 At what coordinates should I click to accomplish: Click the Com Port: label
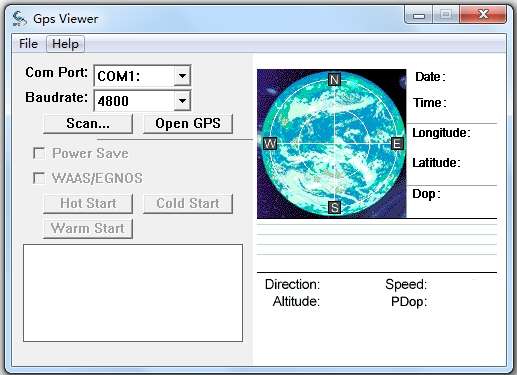coord(57,72)
